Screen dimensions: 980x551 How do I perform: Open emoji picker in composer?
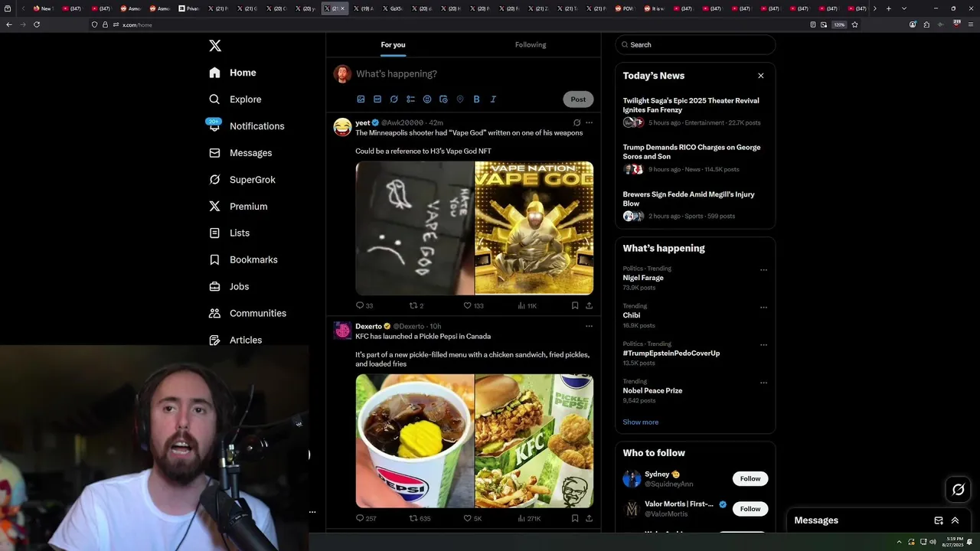click(x=427, y=99)
